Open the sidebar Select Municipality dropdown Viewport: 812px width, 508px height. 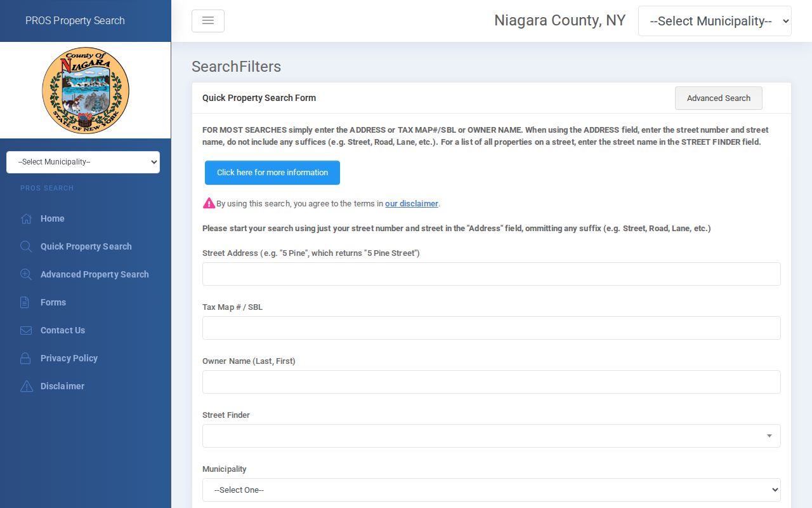coord(83,162)
